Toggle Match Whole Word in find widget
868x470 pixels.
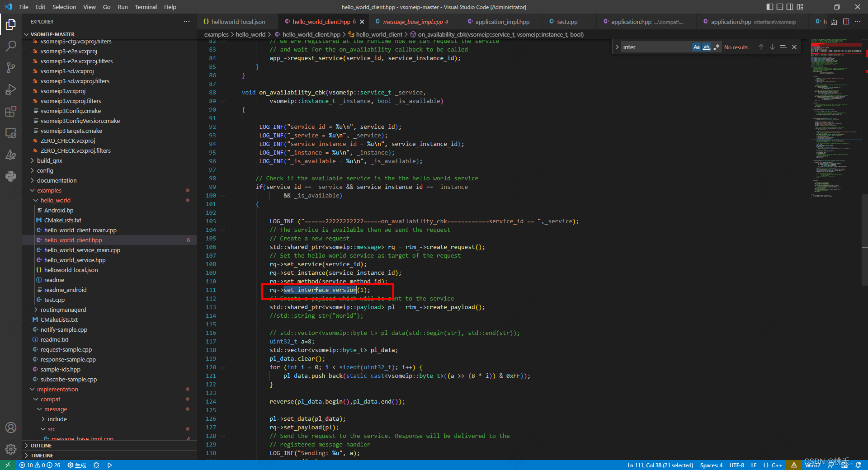(707, 47)
